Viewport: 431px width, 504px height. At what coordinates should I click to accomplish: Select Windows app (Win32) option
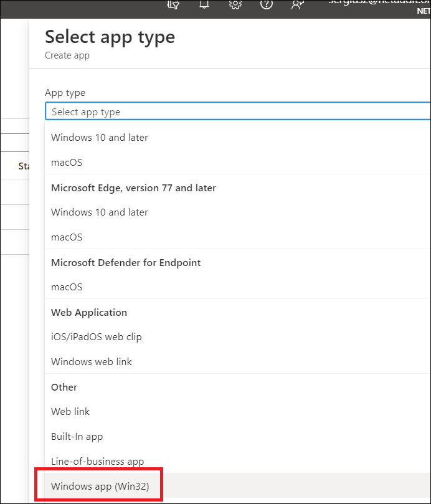[100, 486]
